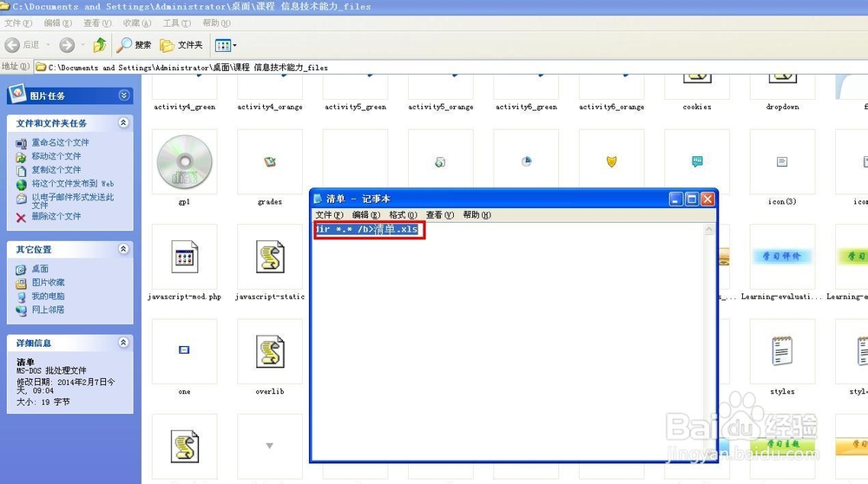This screenshot has height=484, width=868.
Task: Select the javascript-mod.php file icon
Action: (x=184, y=257)
